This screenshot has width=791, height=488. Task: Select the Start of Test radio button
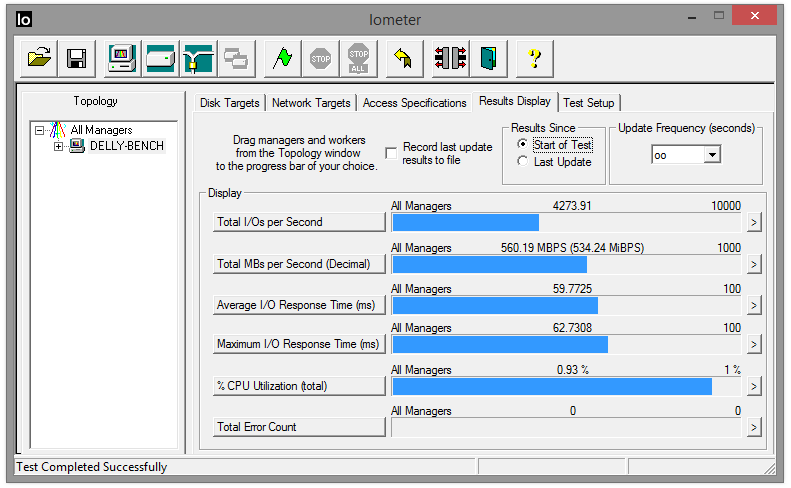tap(523, 144)
